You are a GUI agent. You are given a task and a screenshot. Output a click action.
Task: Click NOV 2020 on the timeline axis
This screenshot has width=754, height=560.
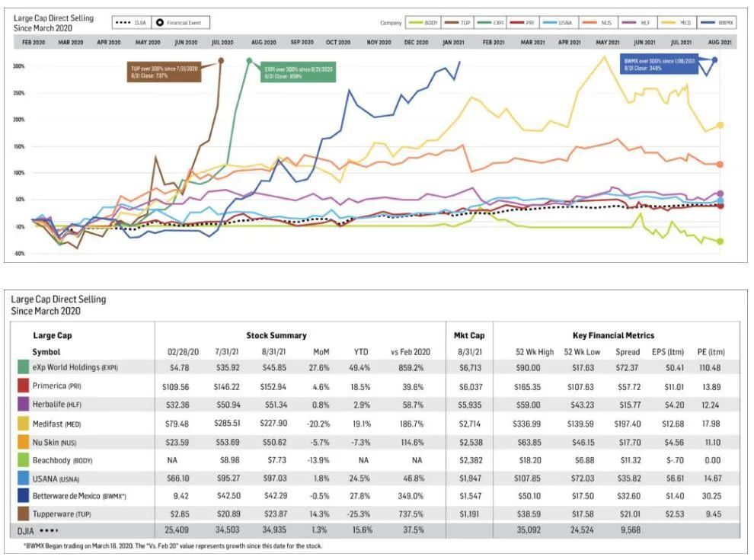[x=379, y=43]
